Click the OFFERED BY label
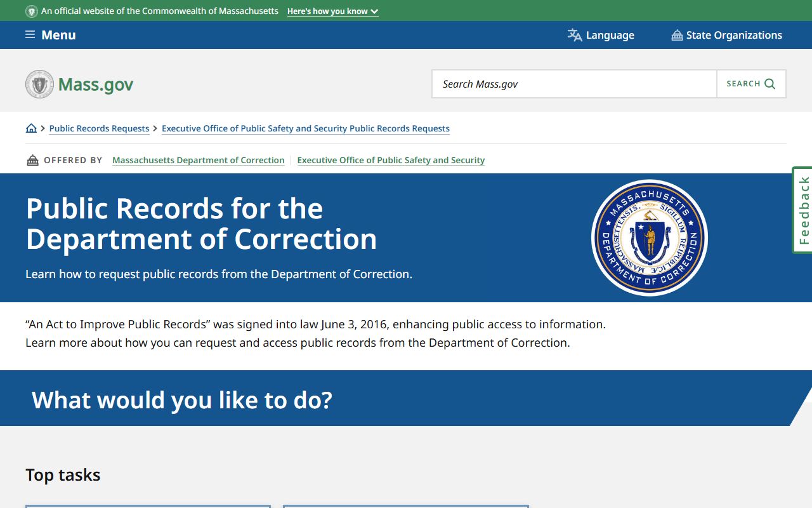 [x=73, y=160]
